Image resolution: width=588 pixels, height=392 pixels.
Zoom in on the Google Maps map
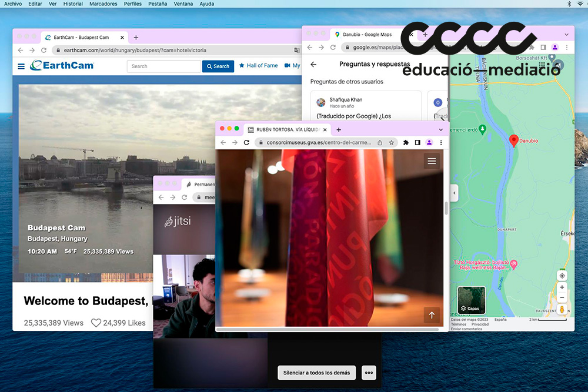(x=562, y=287)
